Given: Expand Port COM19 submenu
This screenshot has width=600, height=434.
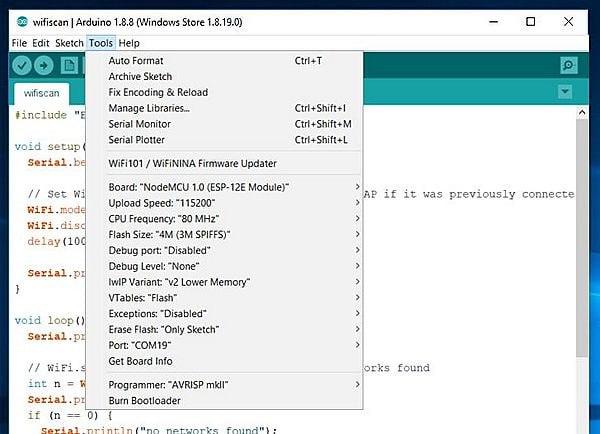Looking at the screenshot, I should click(225, 345).
